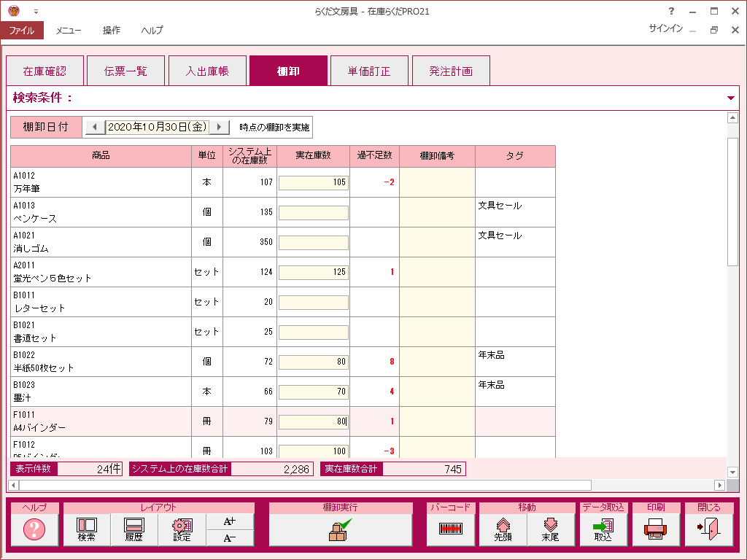The height and width of the screenshot is (560, 747).
Task: Open the layout 設定 settings
Action: click(182, 529)
